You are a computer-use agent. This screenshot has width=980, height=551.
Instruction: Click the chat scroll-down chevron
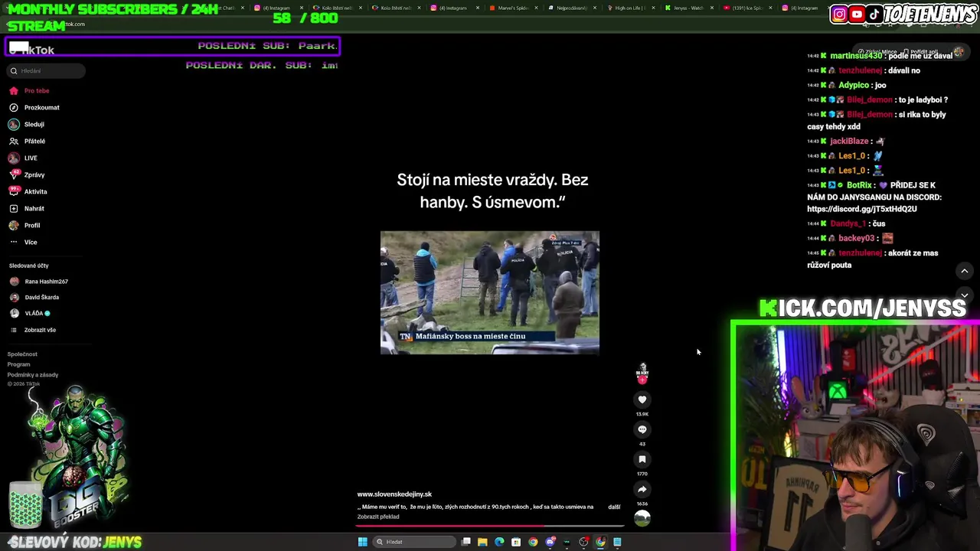(965, 295)
